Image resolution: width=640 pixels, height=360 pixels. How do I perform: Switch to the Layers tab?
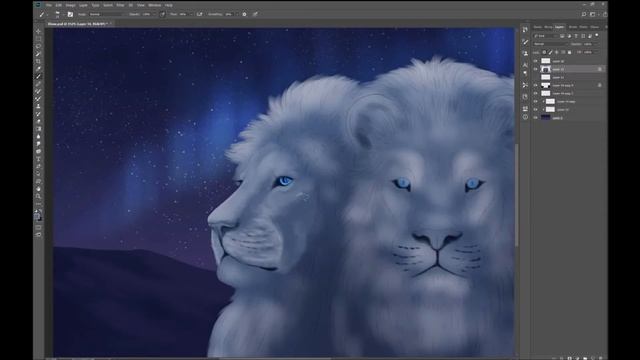560,27
